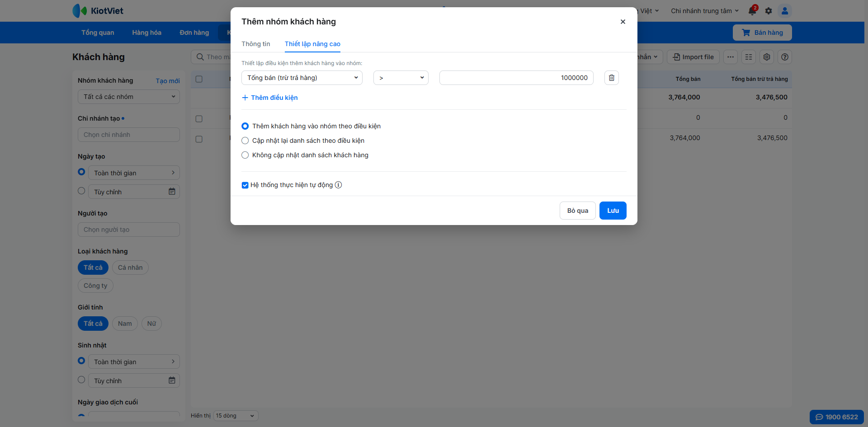The width and height of the screenshot is (868, 427).
Task: Uncheck Hệ thống thực hiện tự động
Action: (x=245, y=185)
